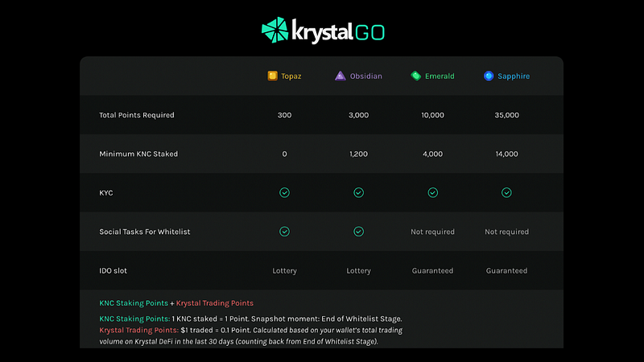Click the green KNC Staking Points heading
Image resolution: width=644 pixels, height=362 pixels.
click(134, 303)
